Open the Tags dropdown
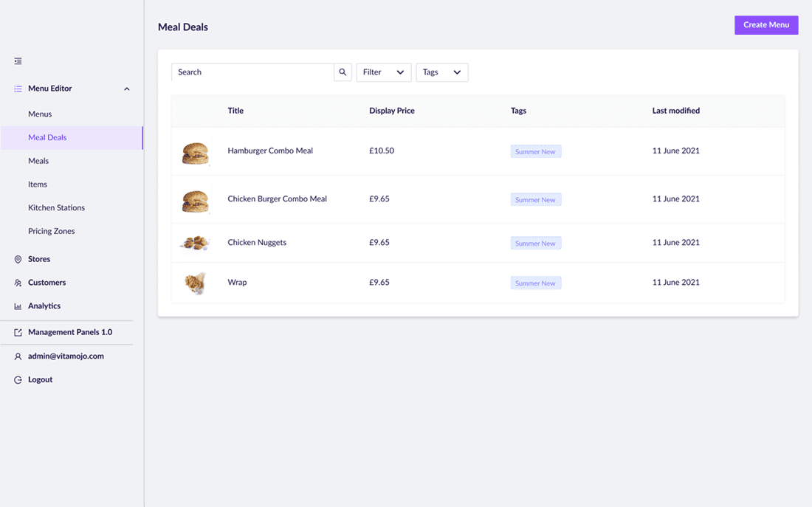Viewport: 812px width, 507px height. click(x=441, y=72)
